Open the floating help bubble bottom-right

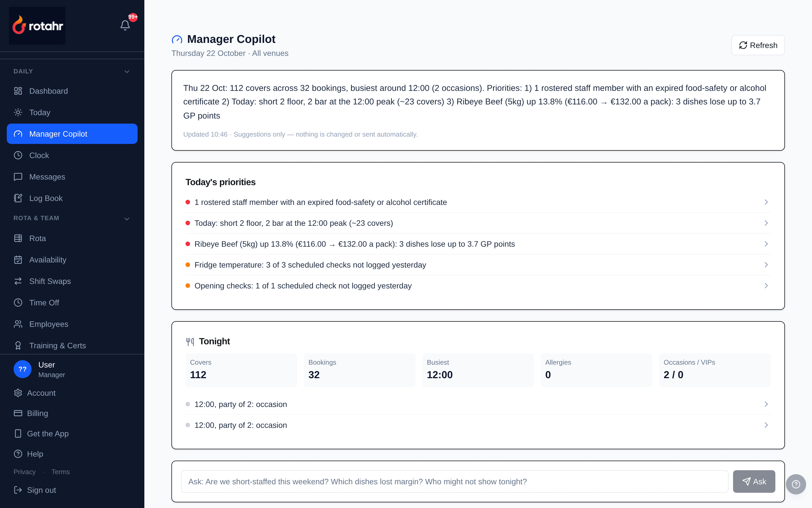796,484
